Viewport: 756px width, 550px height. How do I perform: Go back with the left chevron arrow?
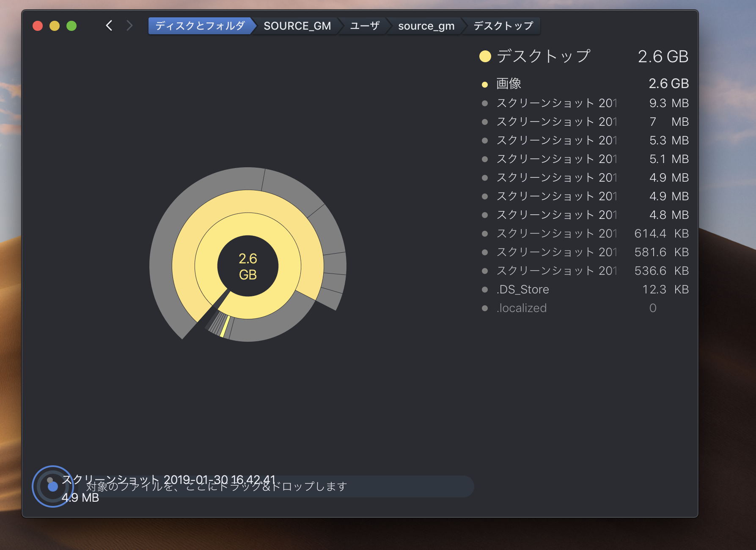click(x=109, y=26)
